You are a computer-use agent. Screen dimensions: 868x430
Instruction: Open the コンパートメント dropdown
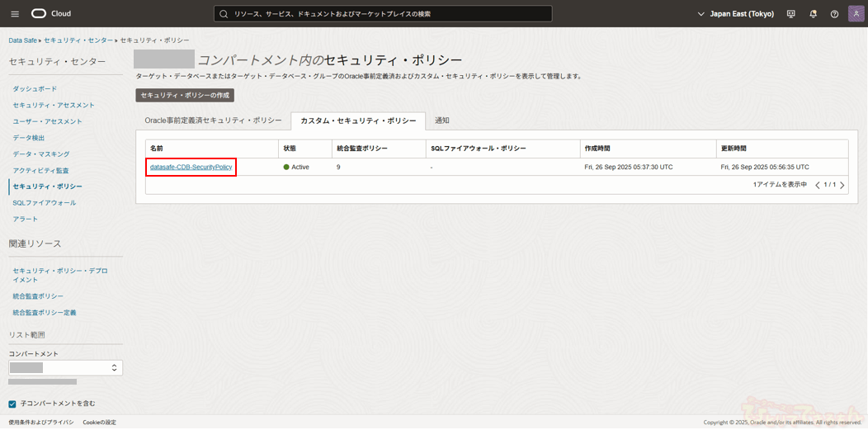pos(65,367)
